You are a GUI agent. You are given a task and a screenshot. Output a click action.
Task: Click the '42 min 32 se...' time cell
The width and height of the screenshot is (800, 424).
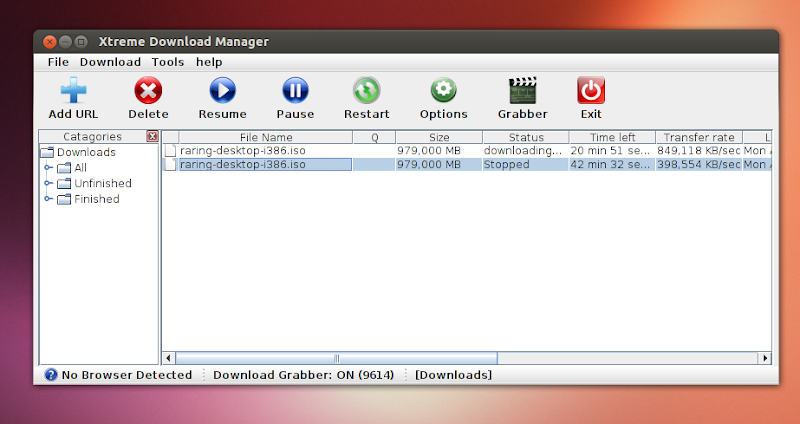[613, 164]
